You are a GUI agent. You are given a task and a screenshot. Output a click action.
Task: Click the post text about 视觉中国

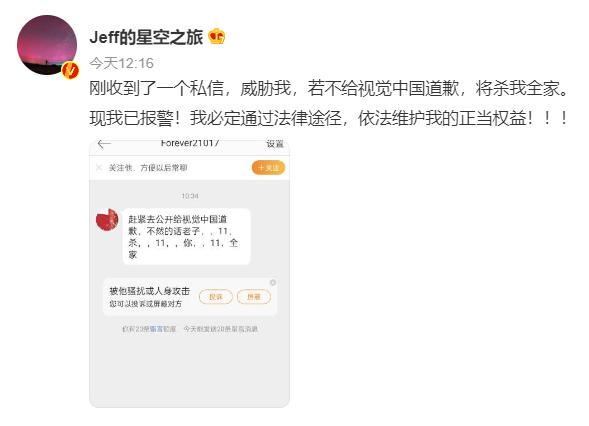[329, 103]
